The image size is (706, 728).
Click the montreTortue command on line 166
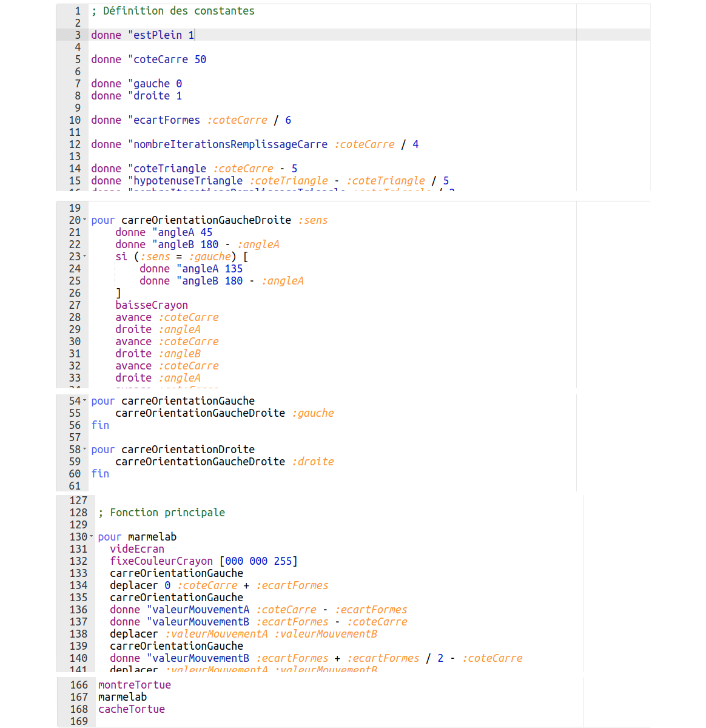tap(135, 685)
